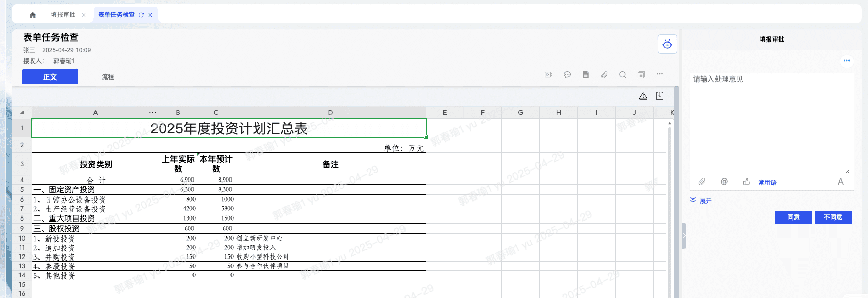
Task: Open the AI assistant robot icon
Action: tap(667, 44)
